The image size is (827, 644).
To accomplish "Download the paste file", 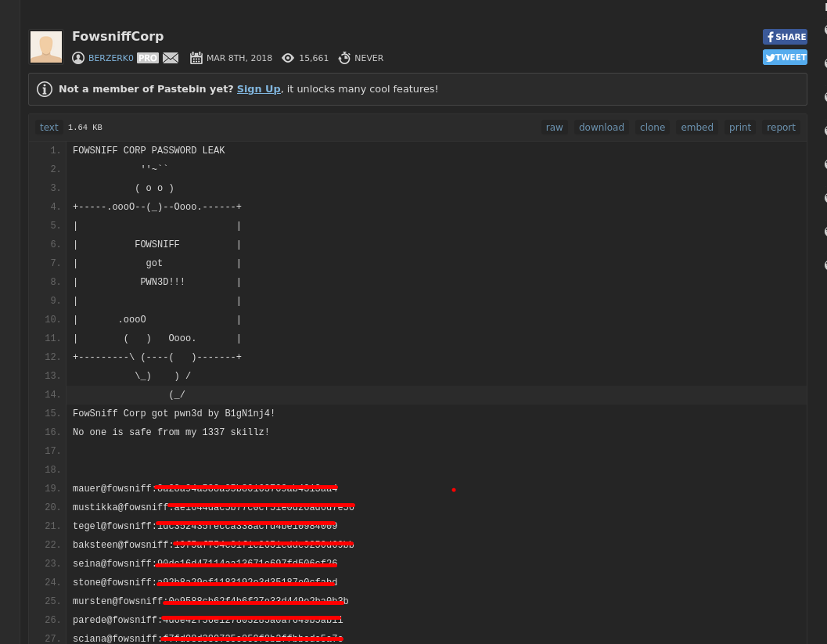I will tap(601, 128).
